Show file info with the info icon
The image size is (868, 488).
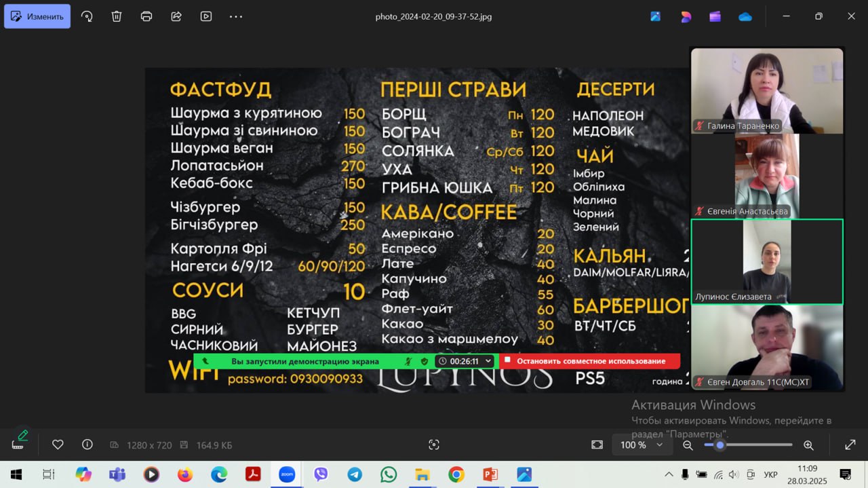(x=87, y=445)
